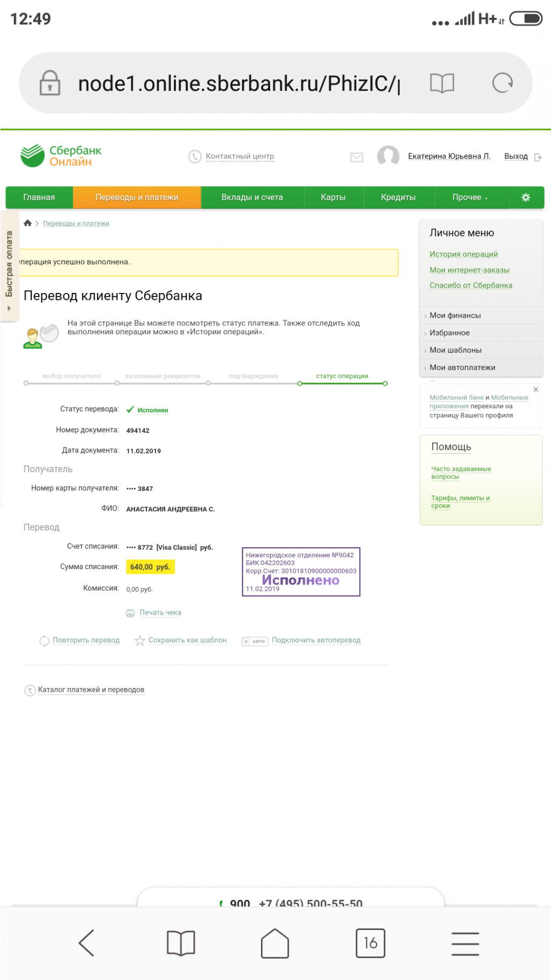Viewport: 551px width, 980px height.
Task: Click recipient card number ending 3847
Action: coord(139,489)
